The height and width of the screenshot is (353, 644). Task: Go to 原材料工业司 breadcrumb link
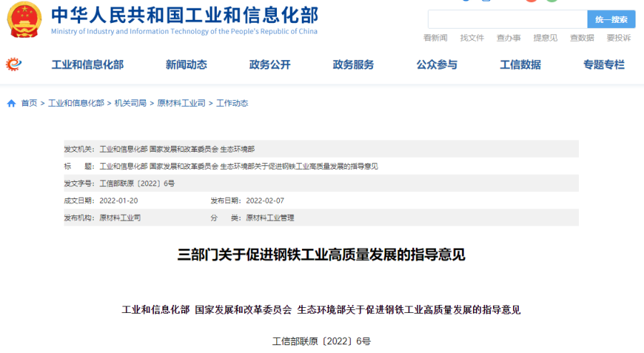pos(181,103)
